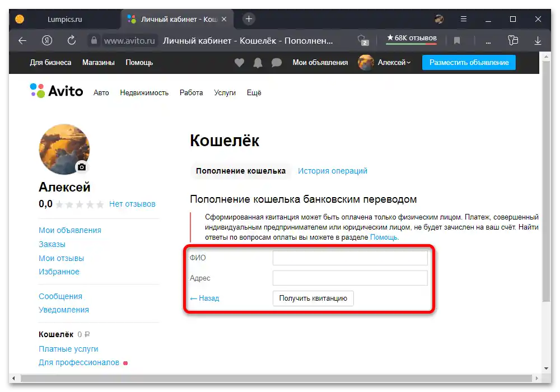Open Мои отзывы in sidebar
Viewport: 560px width, 392px height.
pyautogui.click(x=62, y=258)
